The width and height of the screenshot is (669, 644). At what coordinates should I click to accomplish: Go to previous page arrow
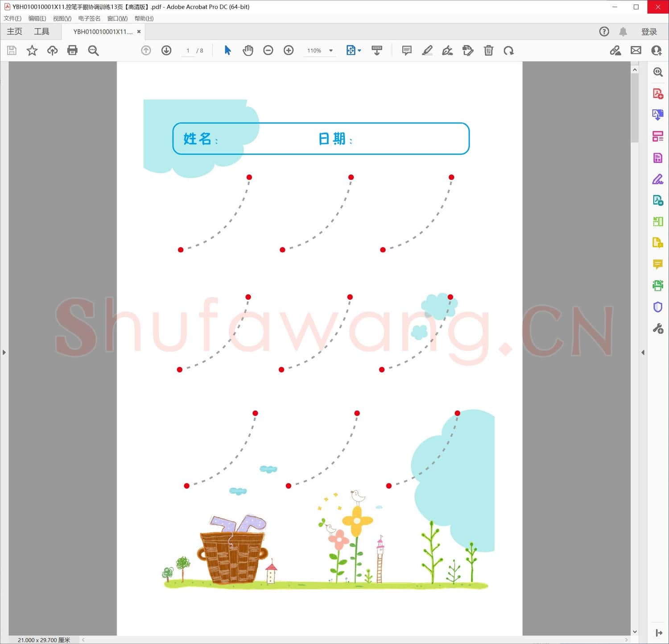(x=146, y=50)
